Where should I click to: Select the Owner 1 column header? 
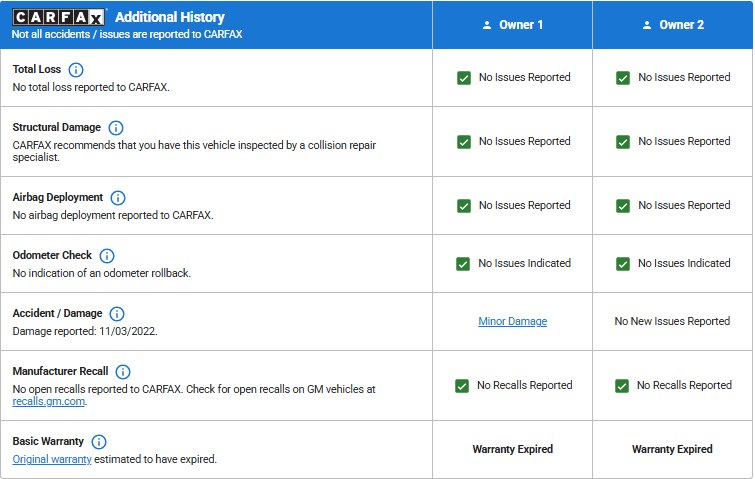[x=512, y=25]
